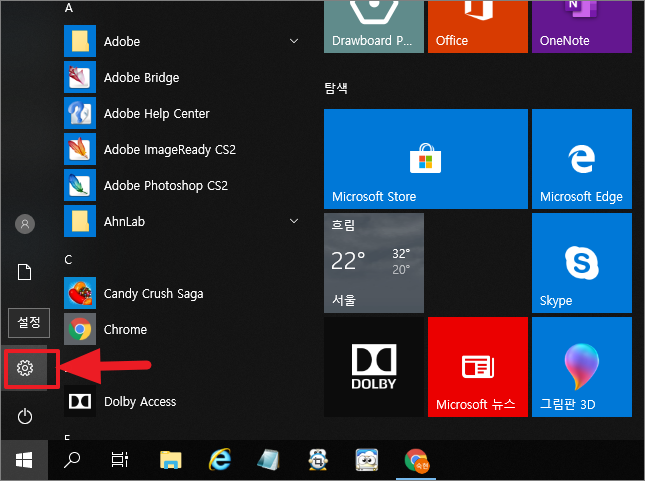Open the OneNote tile
This screenshot has height=481, width=645.
582,26
